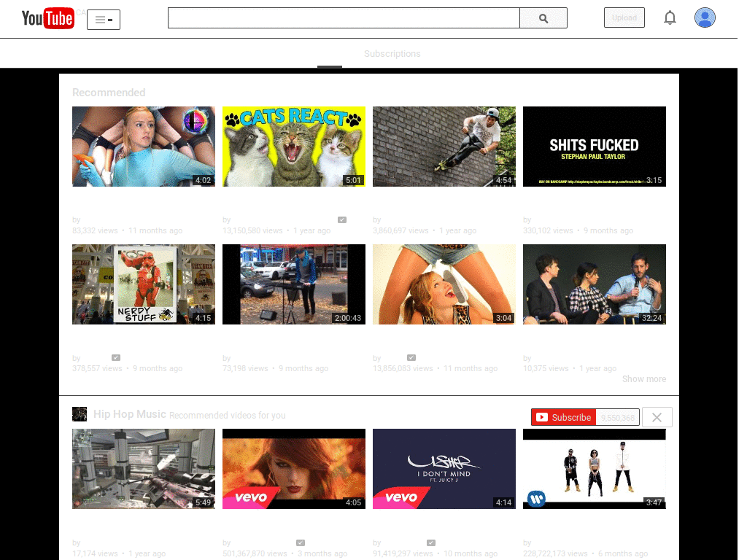Click the Upload button
Viewport: 747px width, 560px height.
tap(624, 17)
